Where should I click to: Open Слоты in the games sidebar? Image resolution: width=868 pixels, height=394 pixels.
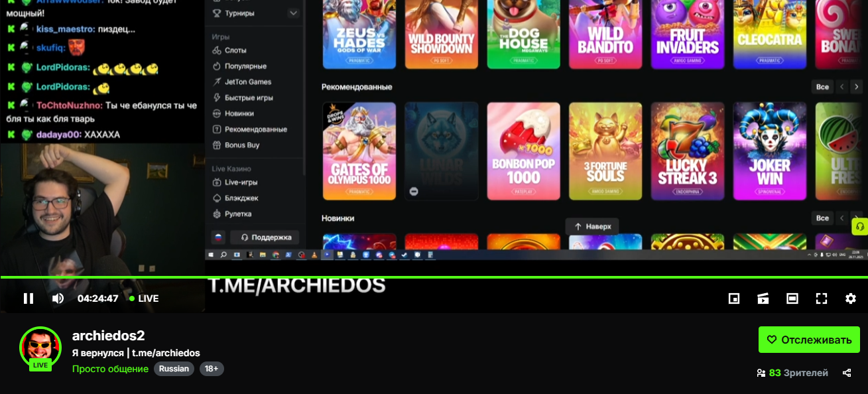pos(235,50)
